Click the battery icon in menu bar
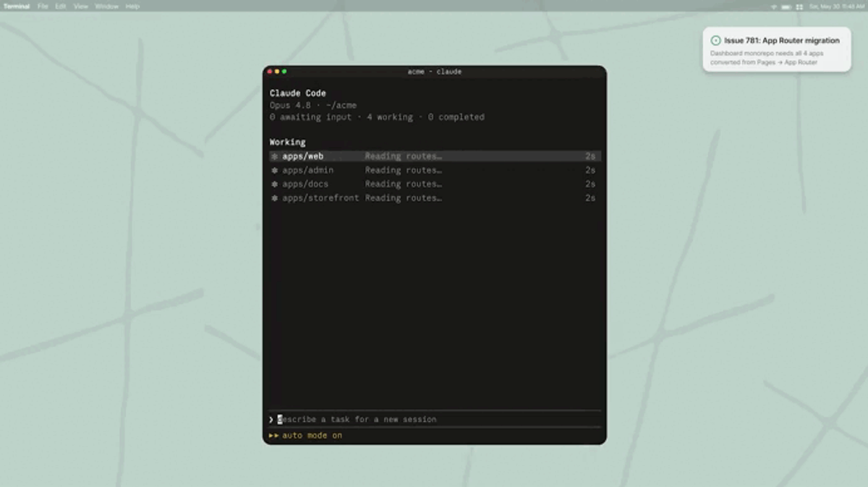Screen dimensions: 868x487 point(786,7)
